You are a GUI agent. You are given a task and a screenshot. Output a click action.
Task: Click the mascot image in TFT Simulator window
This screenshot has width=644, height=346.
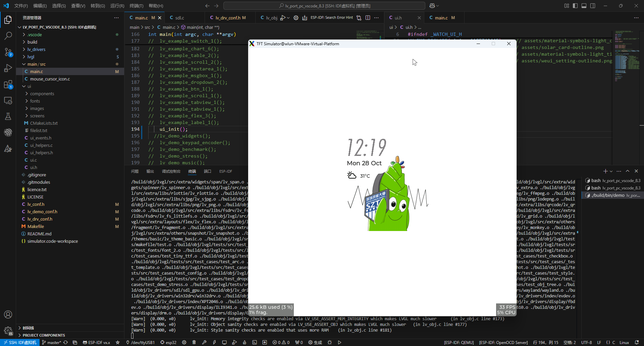[x=387, y=193]
